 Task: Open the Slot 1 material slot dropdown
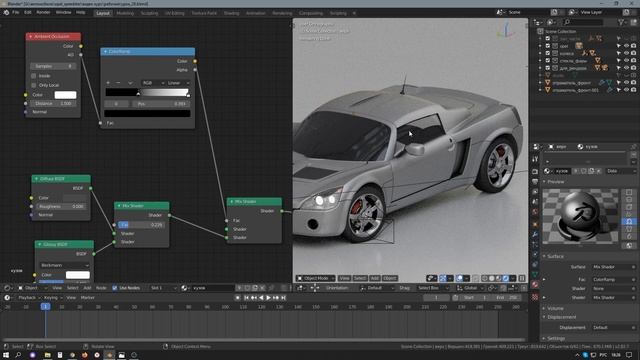pyautogui.click(x=163, y=288)
